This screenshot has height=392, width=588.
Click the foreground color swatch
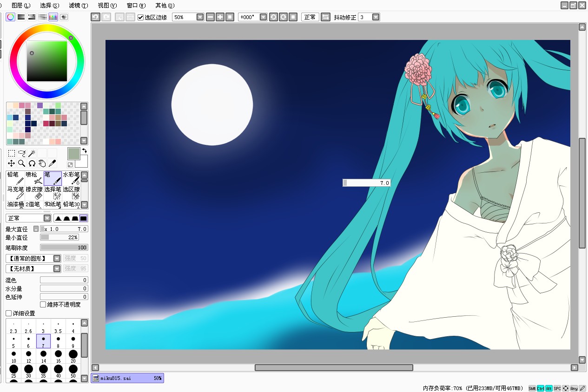(74, 154)
